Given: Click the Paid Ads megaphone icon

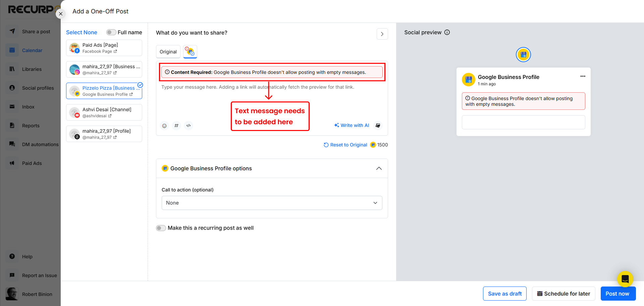Looking at the screenshot, I should [12, 163].
